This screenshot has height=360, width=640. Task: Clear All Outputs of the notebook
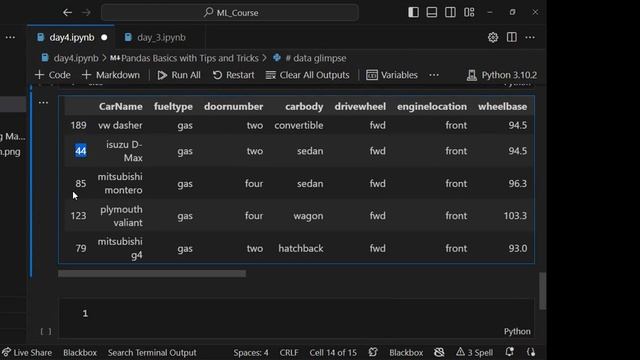(x=307, y=75)
